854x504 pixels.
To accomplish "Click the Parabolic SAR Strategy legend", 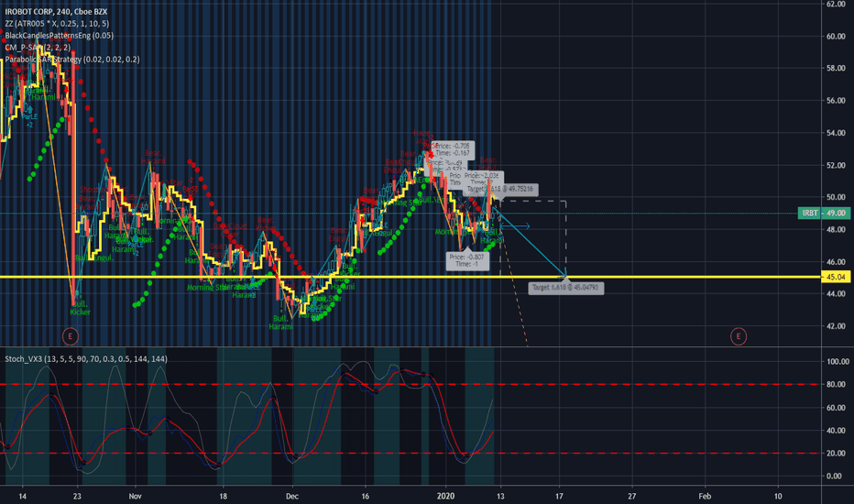I will click(72, 60).
